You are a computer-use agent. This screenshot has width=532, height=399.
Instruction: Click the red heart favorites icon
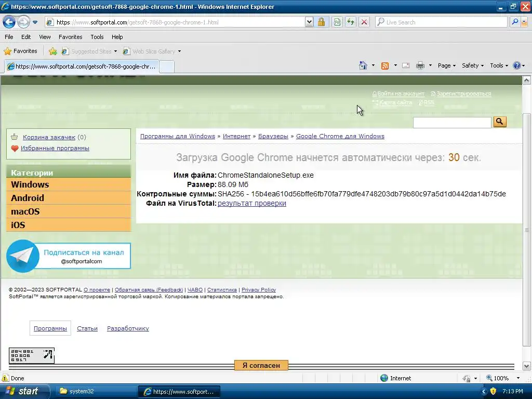(x=15, y=148)
